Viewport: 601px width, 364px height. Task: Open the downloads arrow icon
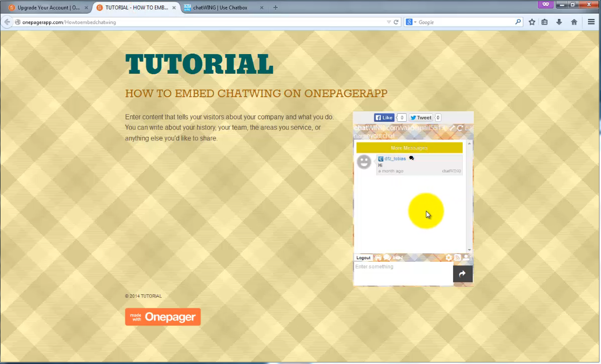point(559,22)
